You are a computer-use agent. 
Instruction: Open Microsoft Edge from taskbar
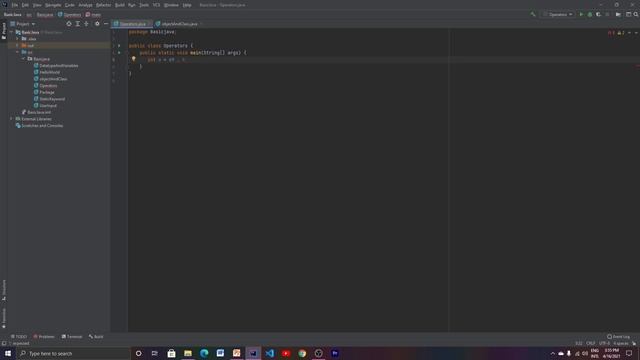click(x=204, y=353)
